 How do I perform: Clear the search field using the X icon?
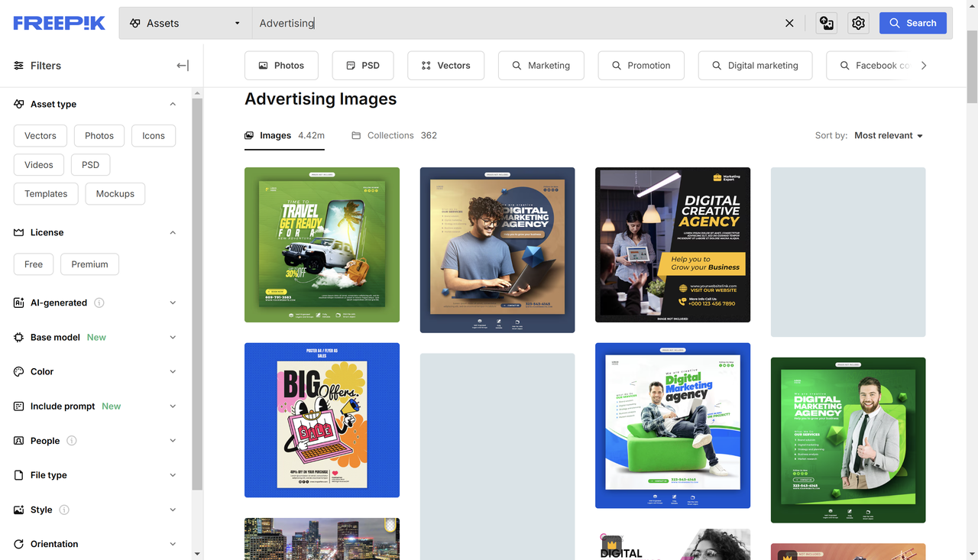(x=789, y=23)
